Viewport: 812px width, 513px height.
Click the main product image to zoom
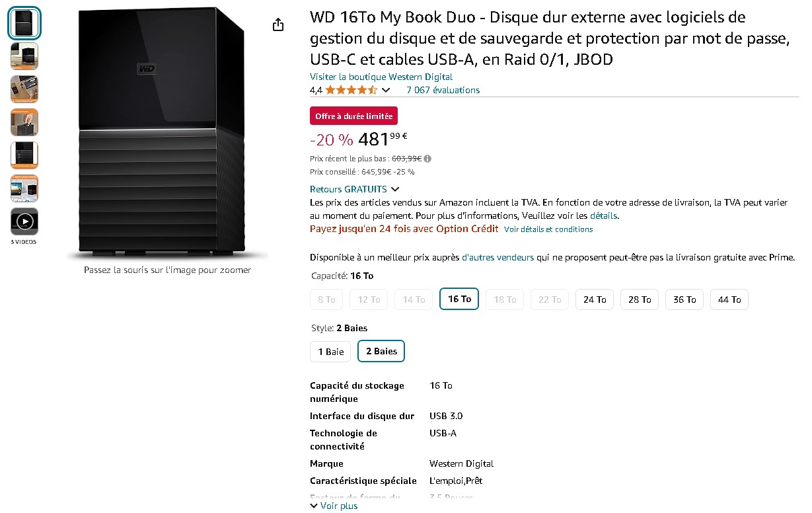[167, 132]
